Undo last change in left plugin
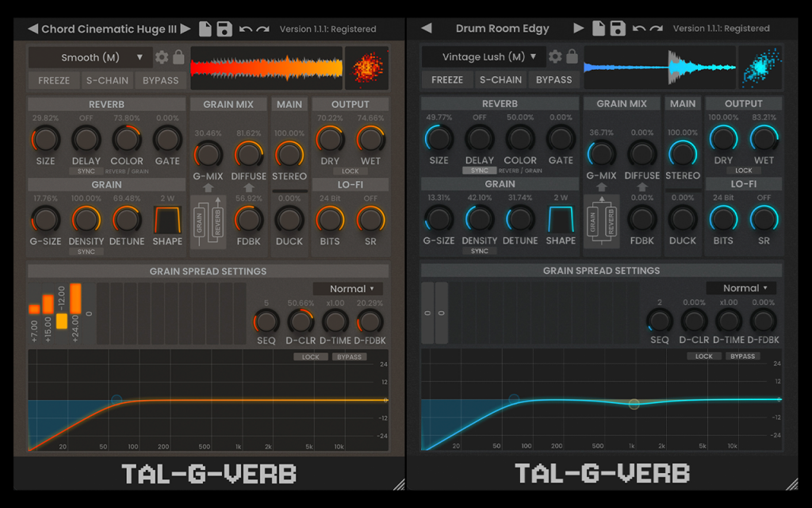 (246, 29)
